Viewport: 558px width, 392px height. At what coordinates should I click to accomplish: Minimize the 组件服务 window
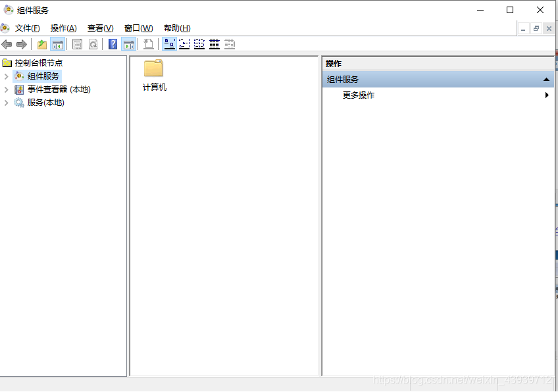[480, 10]
